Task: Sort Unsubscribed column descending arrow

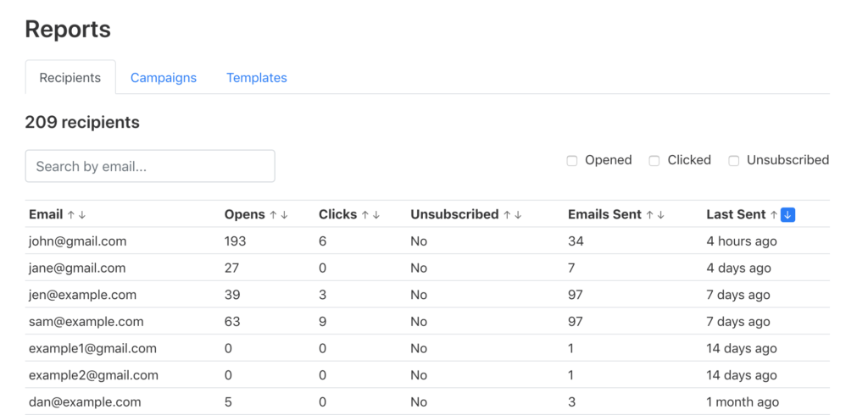Action: pyautogui.click(x=518, y=214)
